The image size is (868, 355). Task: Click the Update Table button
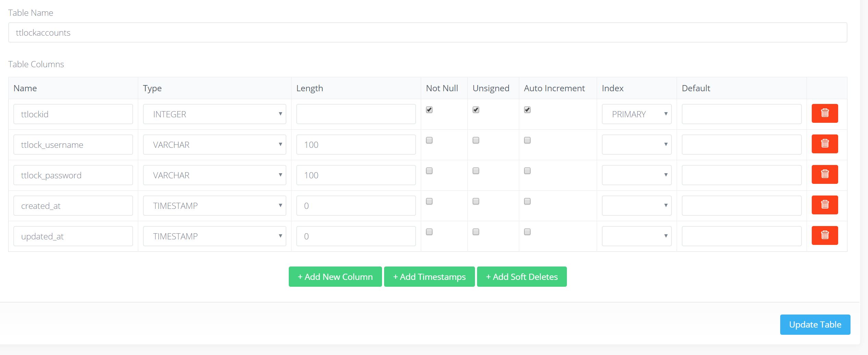point(815,324)
